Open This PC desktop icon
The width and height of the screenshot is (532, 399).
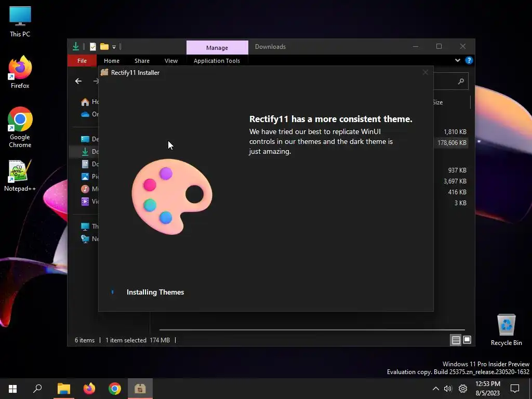(x=20, y=21)
